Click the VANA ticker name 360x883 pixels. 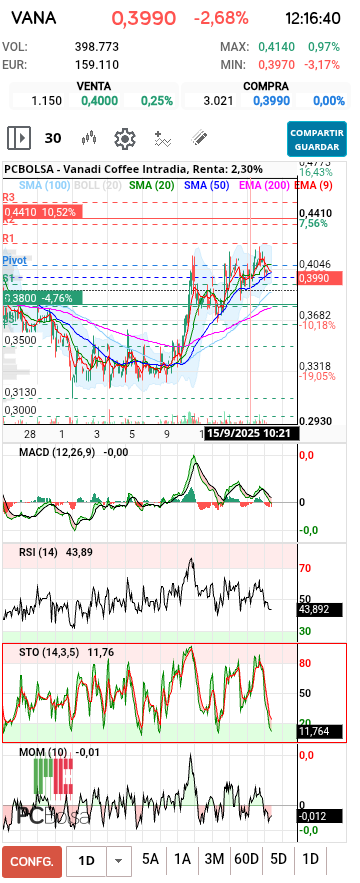click(x=34, y=18)
